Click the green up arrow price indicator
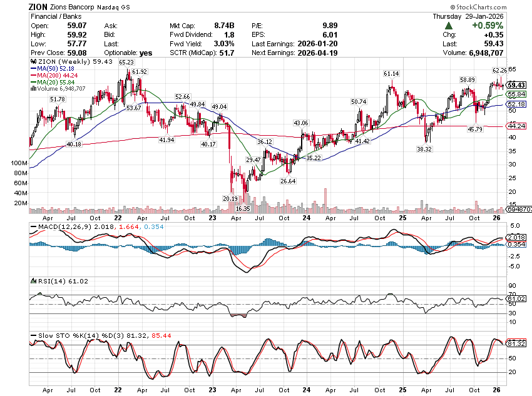The image size is (532, 396). (x=449, y=26)
